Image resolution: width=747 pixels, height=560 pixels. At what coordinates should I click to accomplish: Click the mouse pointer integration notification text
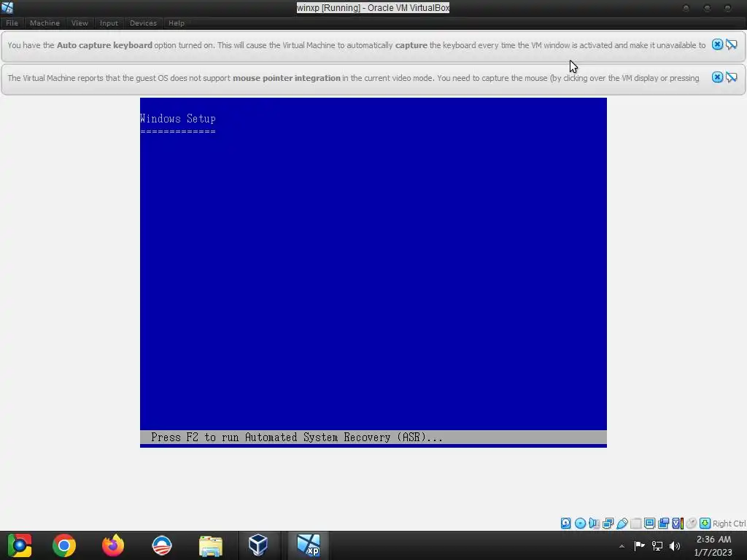click(354, 78)
